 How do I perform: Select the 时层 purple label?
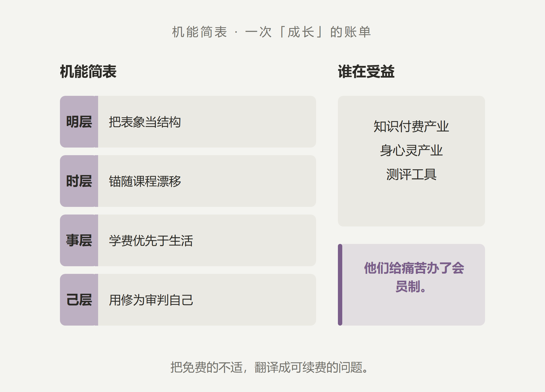79,181
